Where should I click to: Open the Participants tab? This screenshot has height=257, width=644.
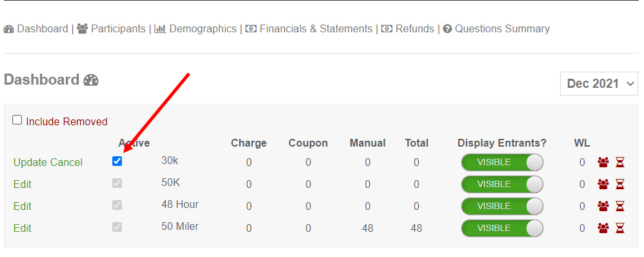[x=111, y=29]
